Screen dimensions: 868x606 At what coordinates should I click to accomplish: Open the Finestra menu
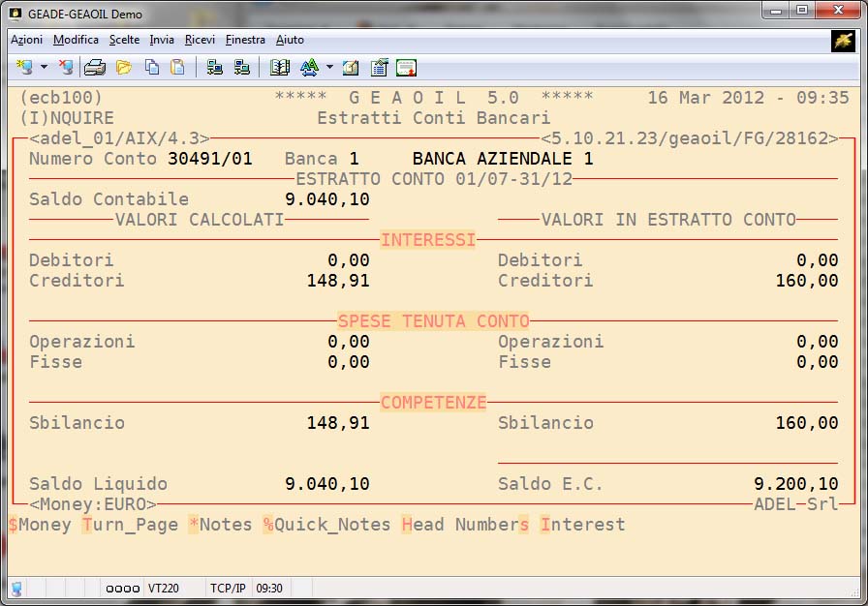(245, 40)
